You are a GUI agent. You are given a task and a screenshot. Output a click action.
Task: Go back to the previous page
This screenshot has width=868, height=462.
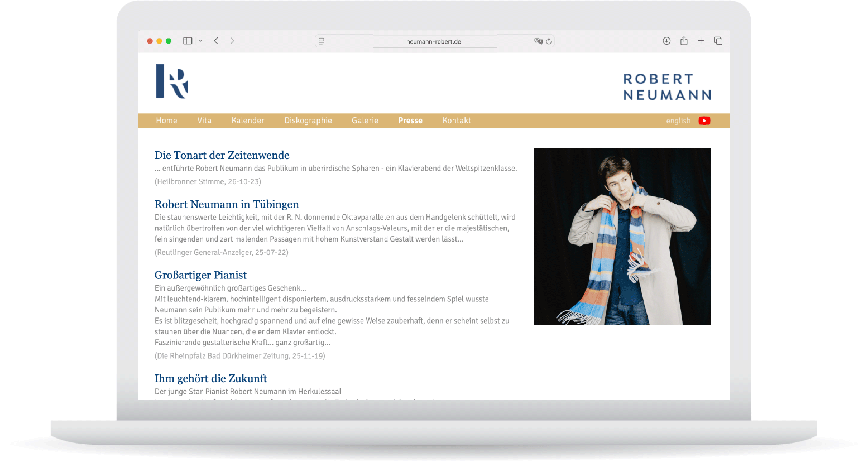216,41
